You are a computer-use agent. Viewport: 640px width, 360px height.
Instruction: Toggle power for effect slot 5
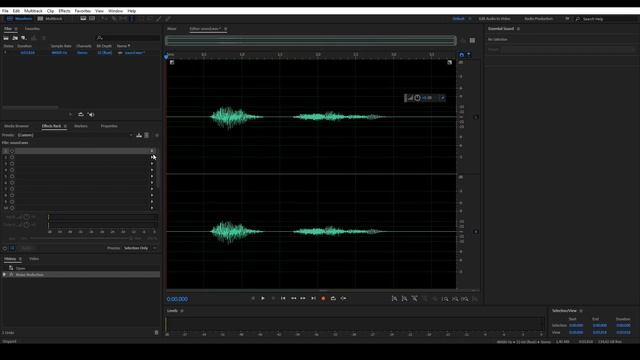pos(12,176)
